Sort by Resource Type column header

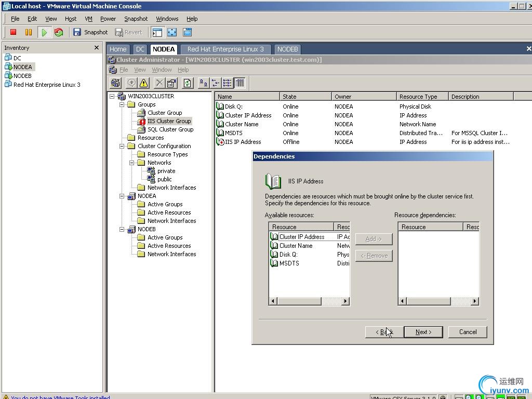(422, 97)
